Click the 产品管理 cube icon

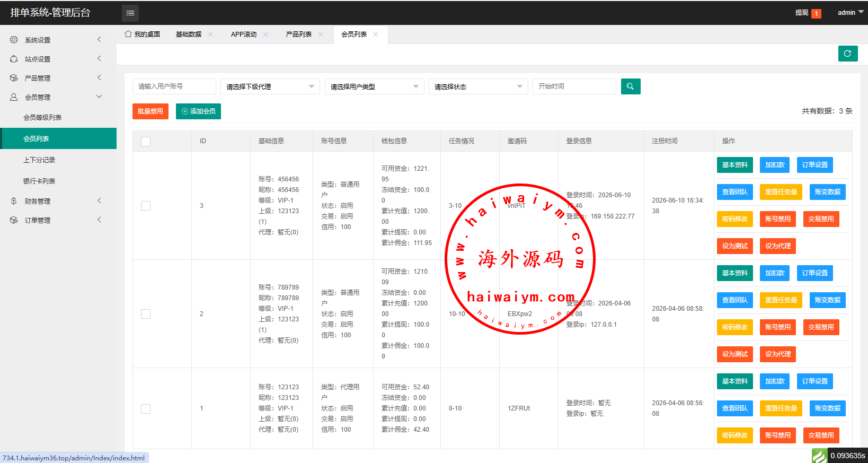14,78
